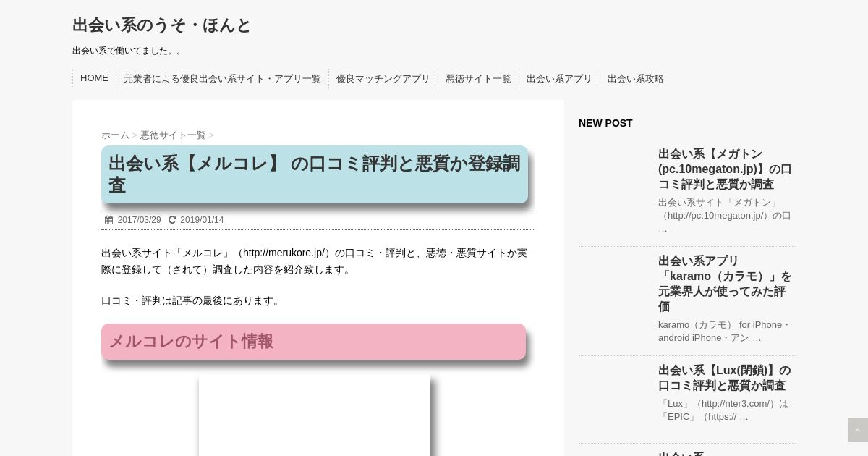The width and height of the screenshot is (868, 456).
Task: Click 悪徳サイト一覧 in the breadcrumb
Action: (173, 135)
